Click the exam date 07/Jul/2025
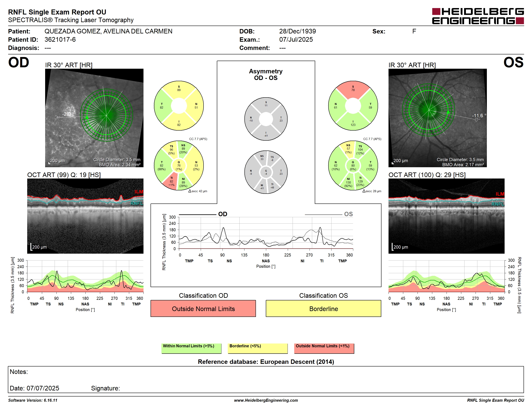The width and height of the screenshot is (532, 411). (296, 39)
